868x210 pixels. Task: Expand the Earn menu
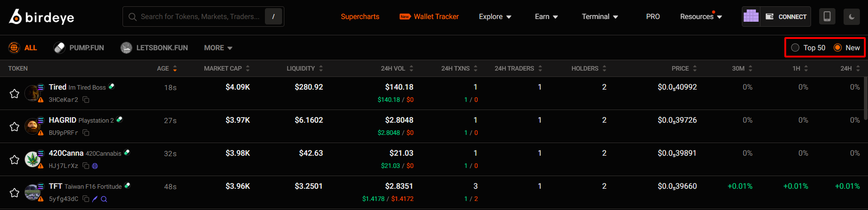[546, 17]
